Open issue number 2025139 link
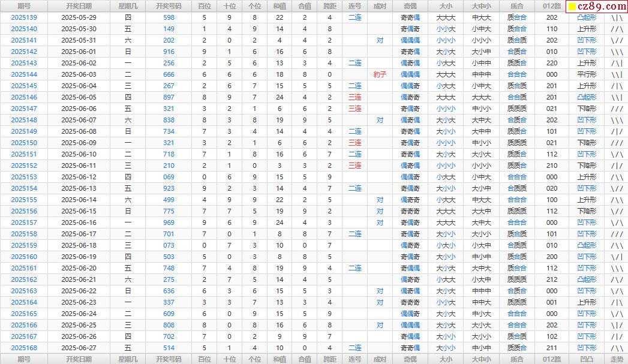 24,17
